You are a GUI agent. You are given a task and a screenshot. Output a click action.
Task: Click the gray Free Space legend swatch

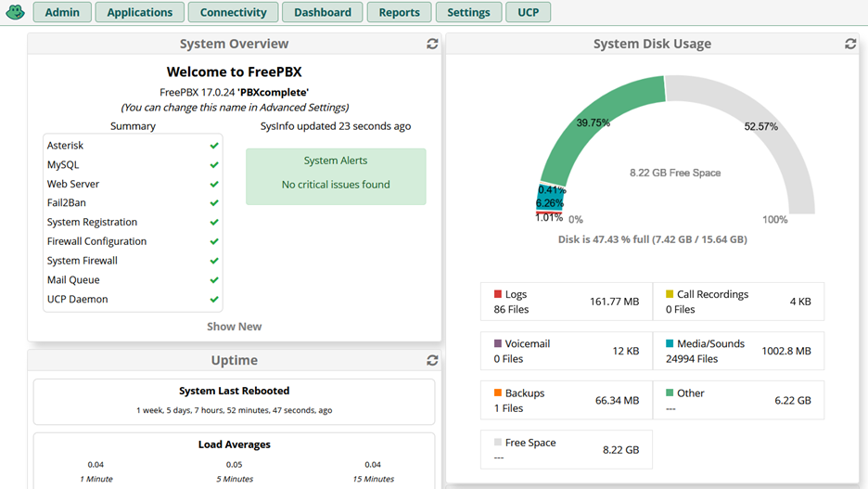click(x=498, y=442)
